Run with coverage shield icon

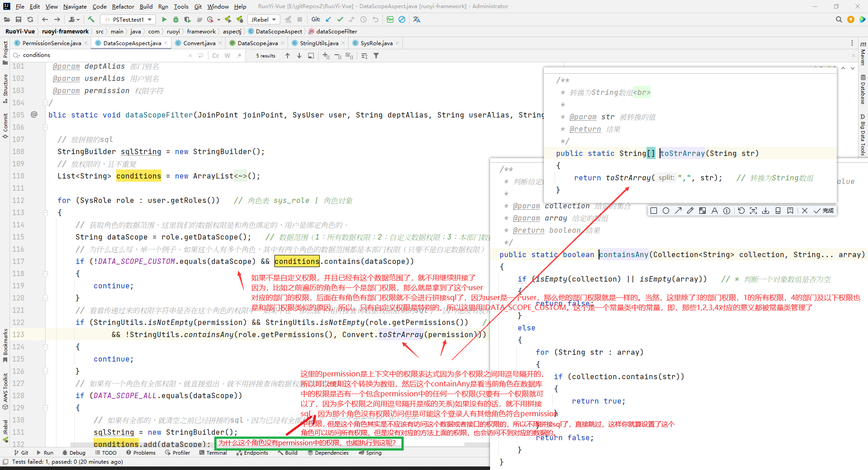point(187,19)
